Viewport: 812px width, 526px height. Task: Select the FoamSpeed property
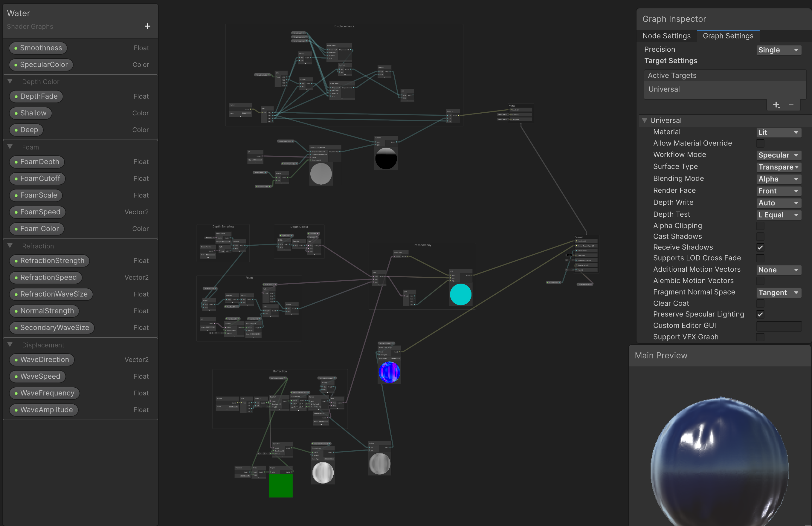[x=38, y=212]
